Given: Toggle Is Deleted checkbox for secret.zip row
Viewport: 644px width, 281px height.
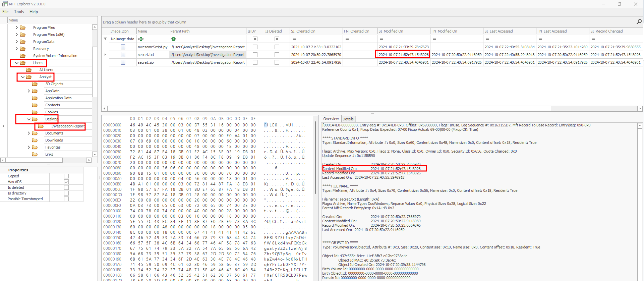Looking at the screenshot, I should point(277,62).
